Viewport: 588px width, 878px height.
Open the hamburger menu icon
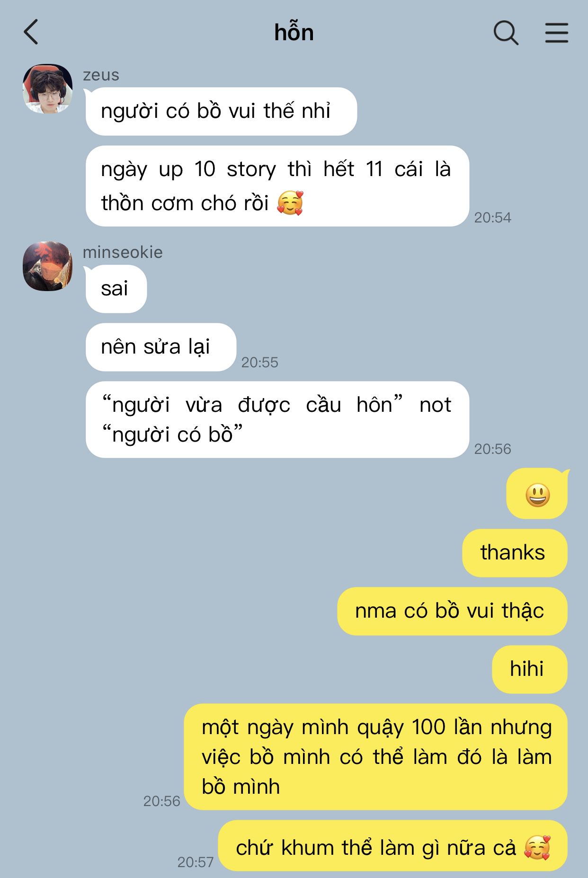[x=556, y=33]
